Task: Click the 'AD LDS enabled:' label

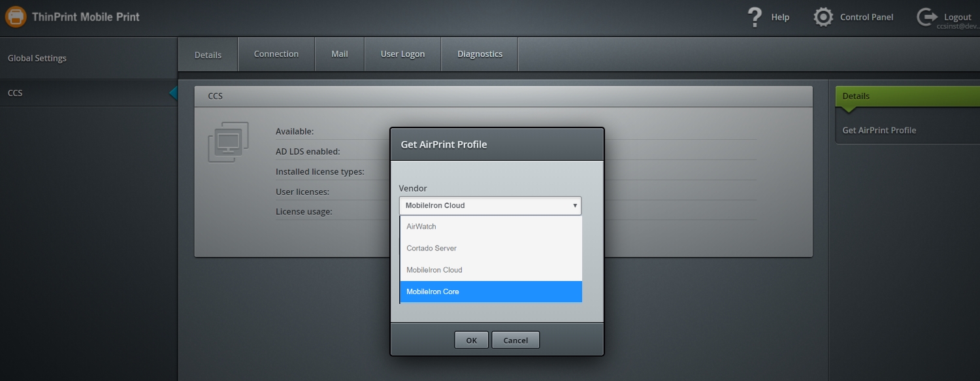Action: coord(308,152)
